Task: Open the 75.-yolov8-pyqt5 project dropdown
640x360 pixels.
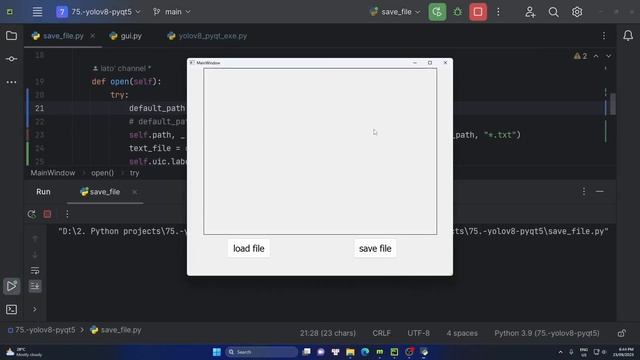Action: point(98,12)
